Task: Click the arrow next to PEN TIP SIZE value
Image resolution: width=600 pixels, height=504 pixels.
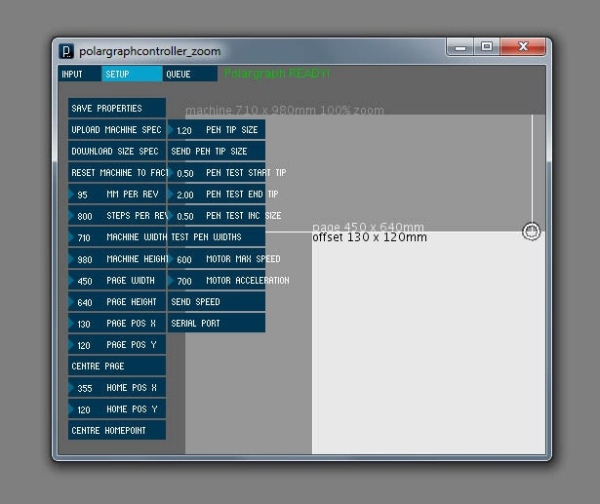Action: (x=171, y=130)
